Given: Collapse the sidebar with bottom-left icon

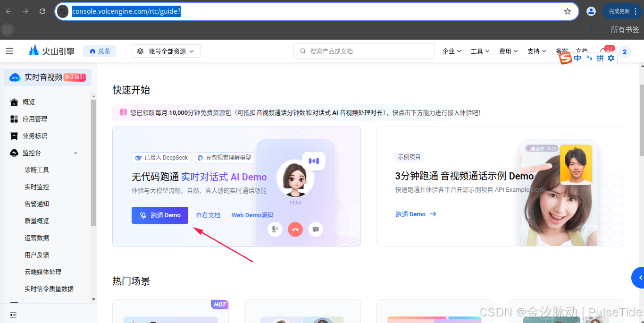Looking at the screenshot, I should click(13, 314).
